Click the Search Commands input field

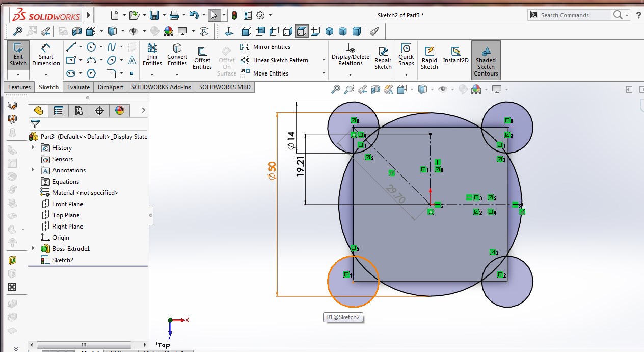574,15
